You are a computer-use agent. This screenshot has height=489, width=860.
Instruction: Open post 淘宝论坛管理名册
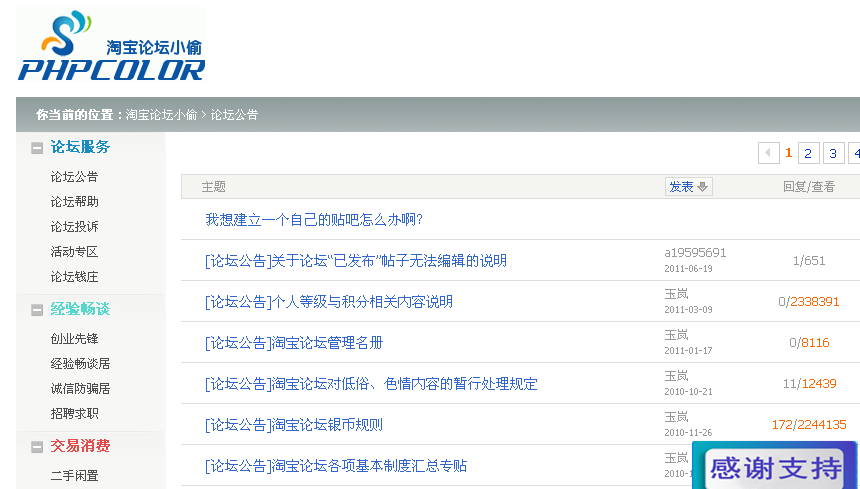click(x=294, y=343)
